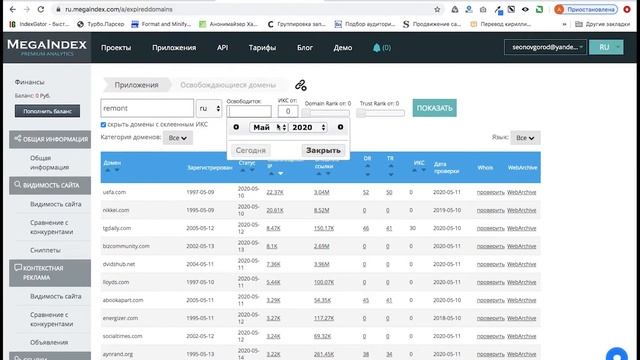Open Объявления sidebar item

(x=49, y=342)
